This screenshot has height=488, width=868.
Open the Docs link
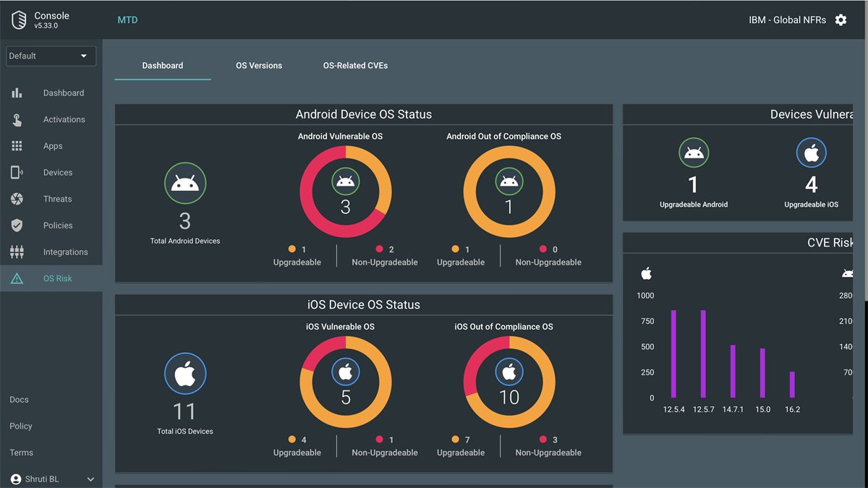[x=20, y=400]
